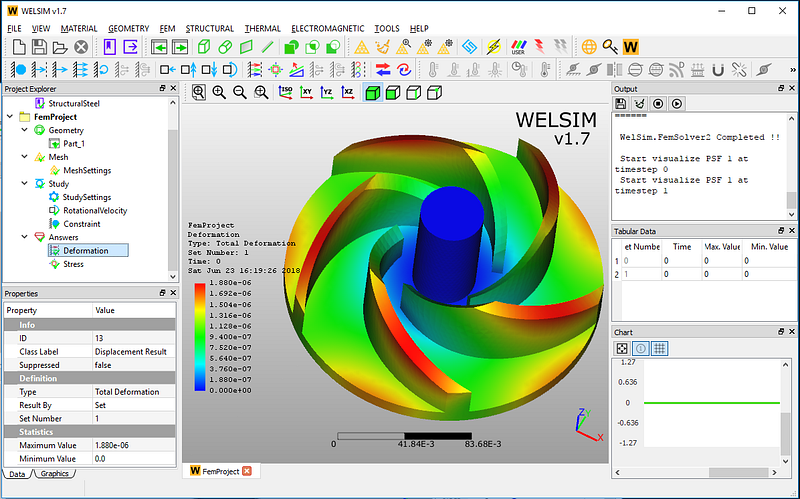Select Part_1 under Geometry
The width and height of the screenshot is (800, 499).
[x=74, y=143]
